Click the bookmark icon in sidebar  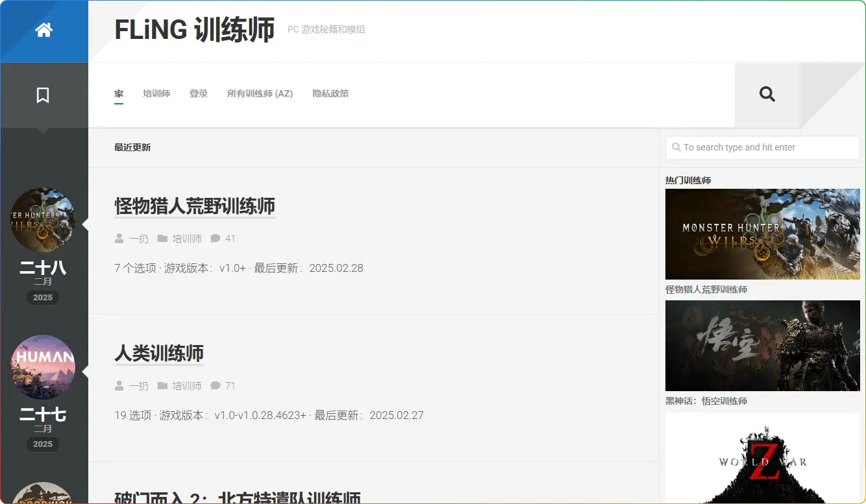(43, 95)
